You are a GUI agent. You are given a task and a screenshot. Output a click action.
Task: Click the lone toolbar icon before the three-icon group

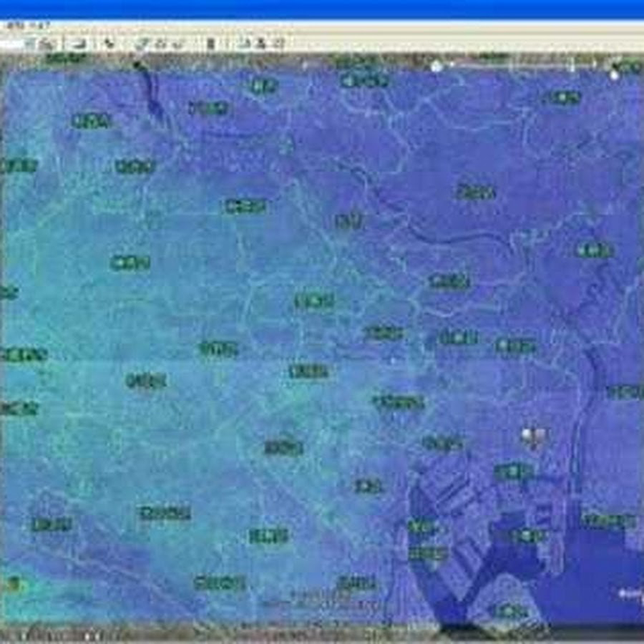(109, 43)
